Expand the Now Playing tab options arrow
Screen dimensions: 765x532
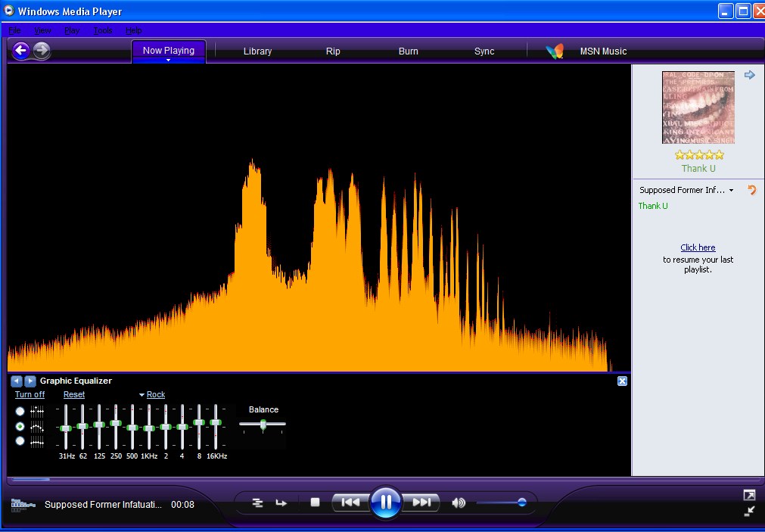(168, 61)
